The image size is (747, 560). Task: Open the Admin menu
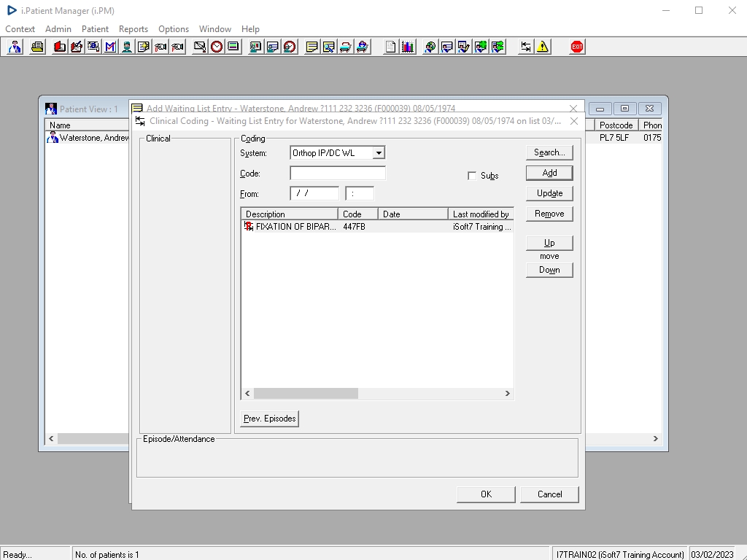(58, 29)
